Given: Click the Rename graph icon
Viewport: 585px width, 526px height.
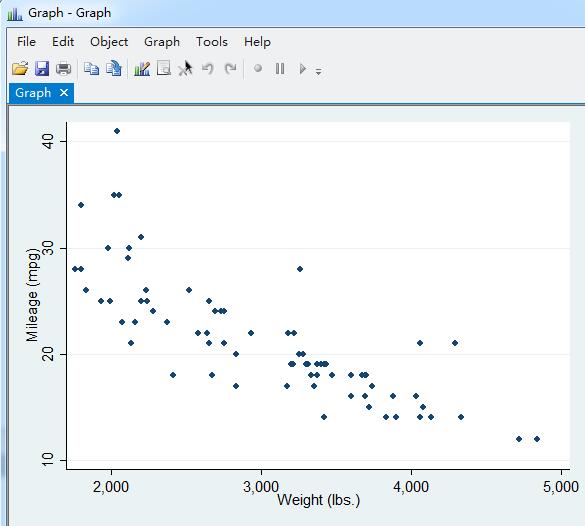Looking at the screenshot, I should (114, 69).
